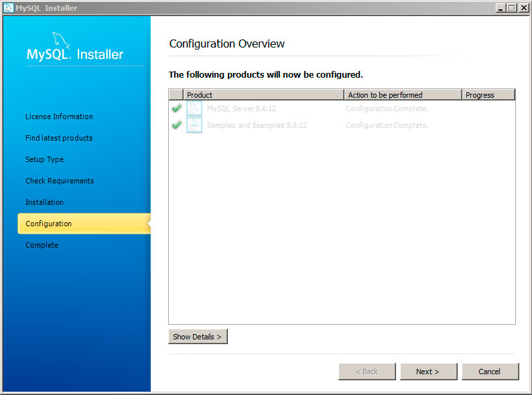Image resolution: width=532 pixels, height=395 pixels.
Task: Click Configuration Complete status for Samples and Examples
Action: [x=387, y=125]
